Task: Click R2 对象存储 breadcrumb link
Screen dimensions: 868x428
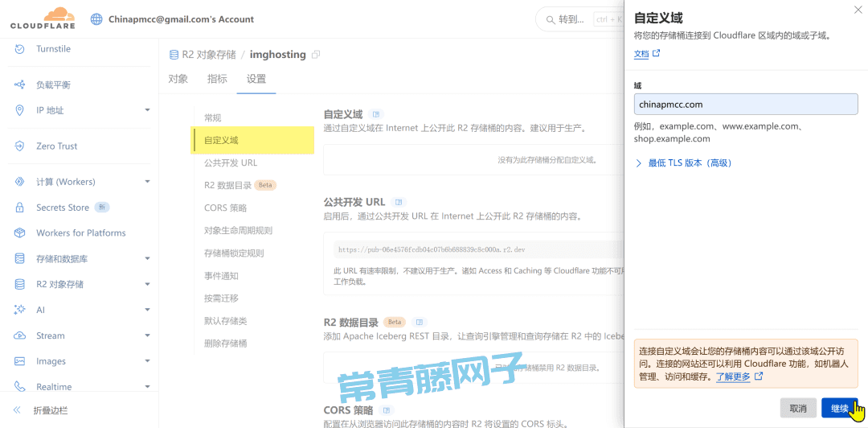Action: click(x=209, y=55)
